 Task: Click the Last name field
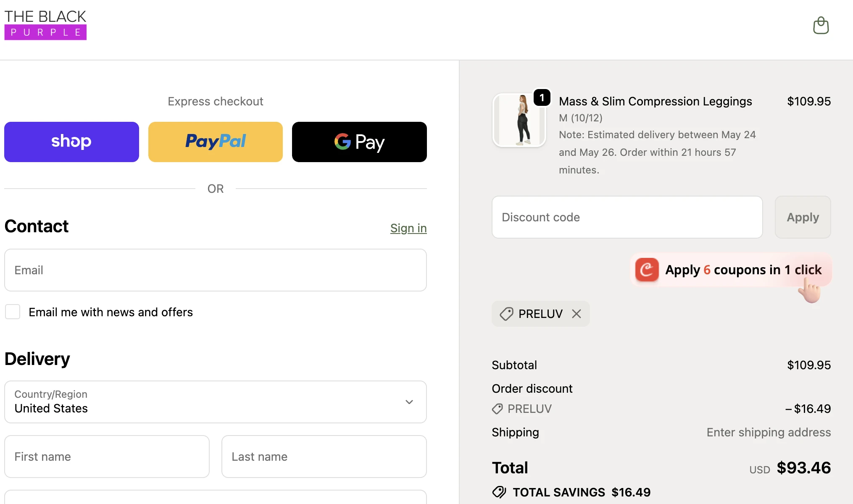pos(324,457)
